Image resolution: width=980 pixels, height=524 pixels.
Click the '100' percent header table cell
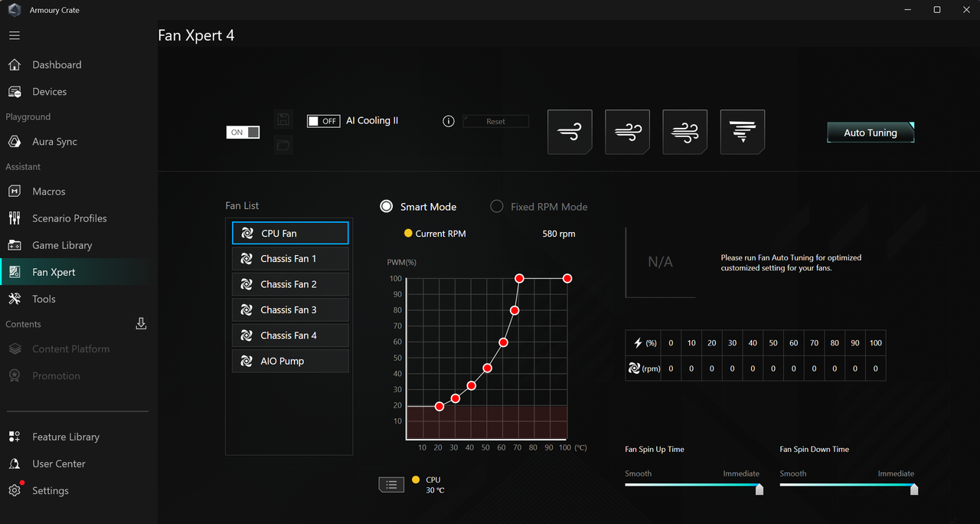click(876, 342)
